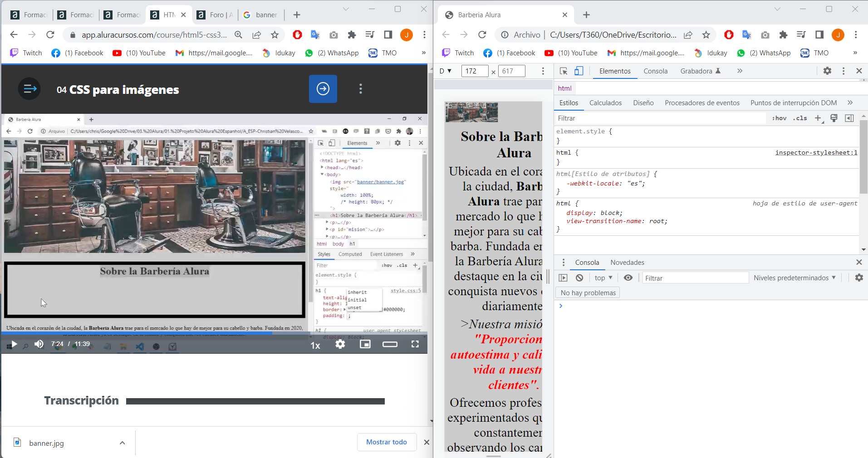Expand banner.jpg download options
The image size is (868, 458).
point(123,443)
